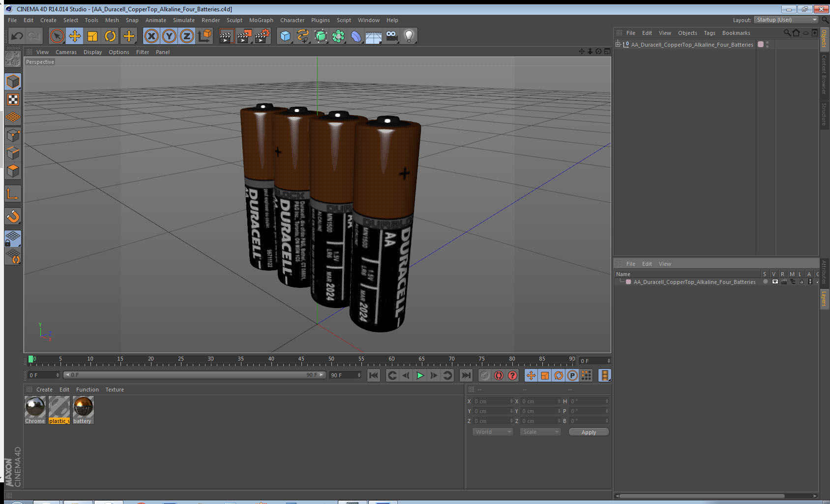Toggle layer visibility eye for battery layer
Screen dimensions: 830x504
coord(775,282)
